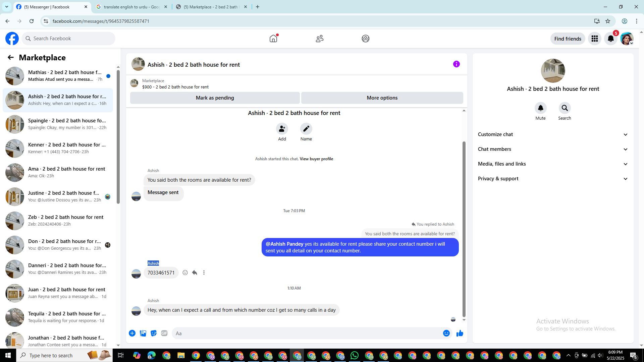Open View buyer profile link
The height and width of the screenshot is (362, 644).
(316, 159)
